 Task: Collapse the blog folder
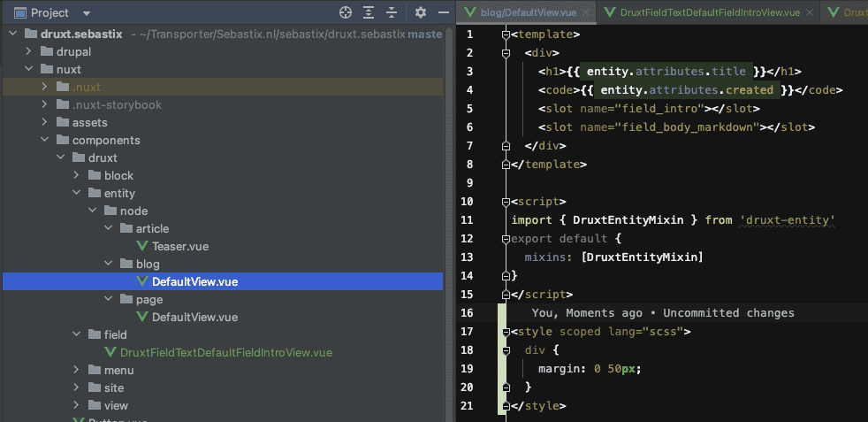[109, 265]
